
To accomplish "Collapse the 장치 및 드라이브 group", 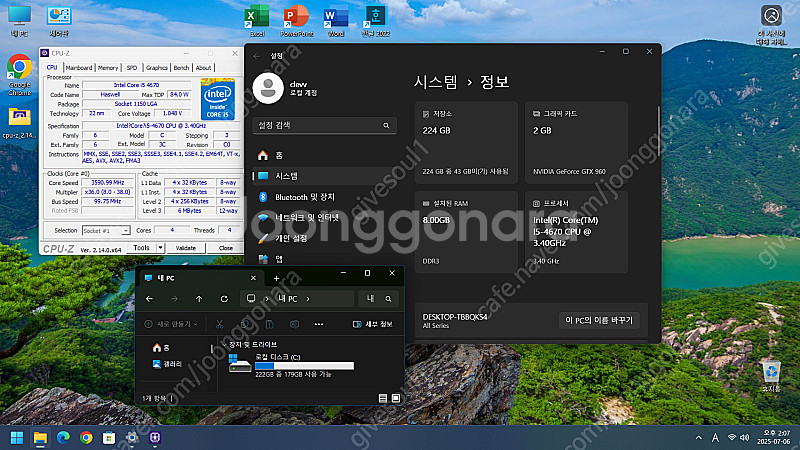I will tap(224, 345).
